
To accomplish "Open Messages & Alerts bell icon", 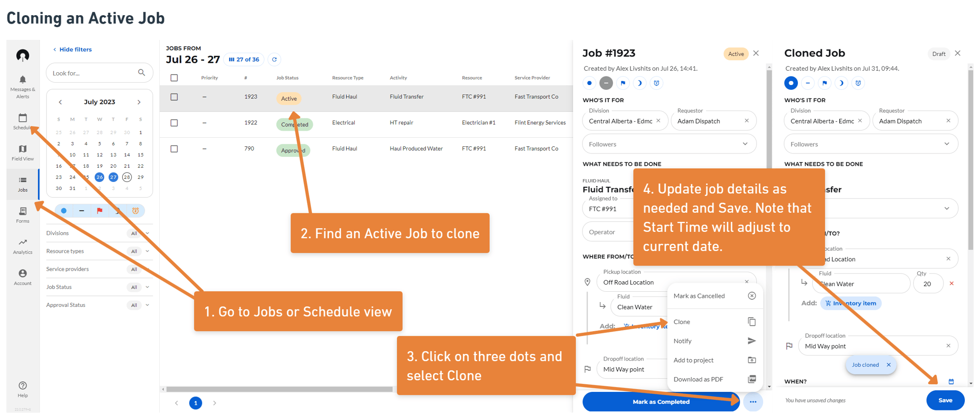I will 22,80.
